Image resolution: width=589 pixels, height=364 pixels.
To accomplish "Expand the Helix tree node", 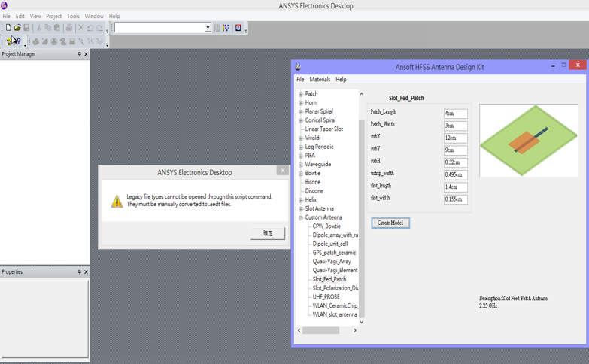I will tap(301, 200).
